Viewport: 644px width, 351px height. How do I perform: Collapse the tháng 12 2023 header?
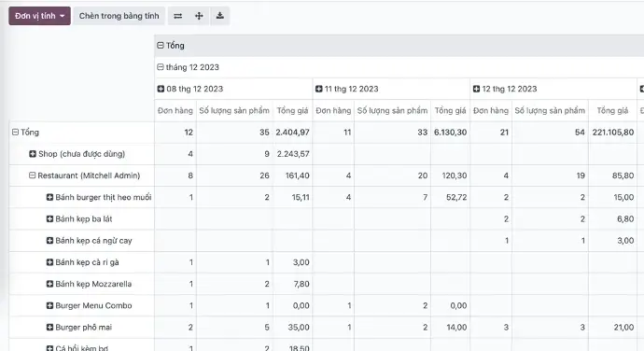[189, 67]
